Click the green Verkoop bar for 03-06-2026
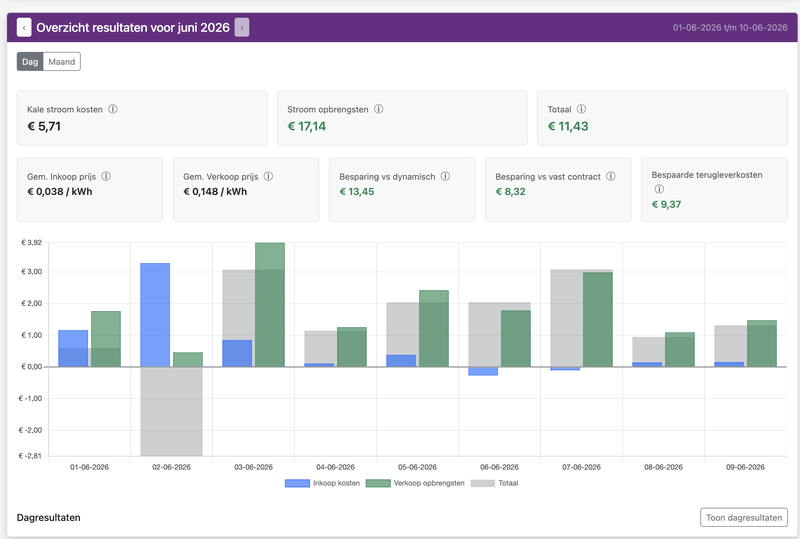Screen dimensions: 800x539 270,305
